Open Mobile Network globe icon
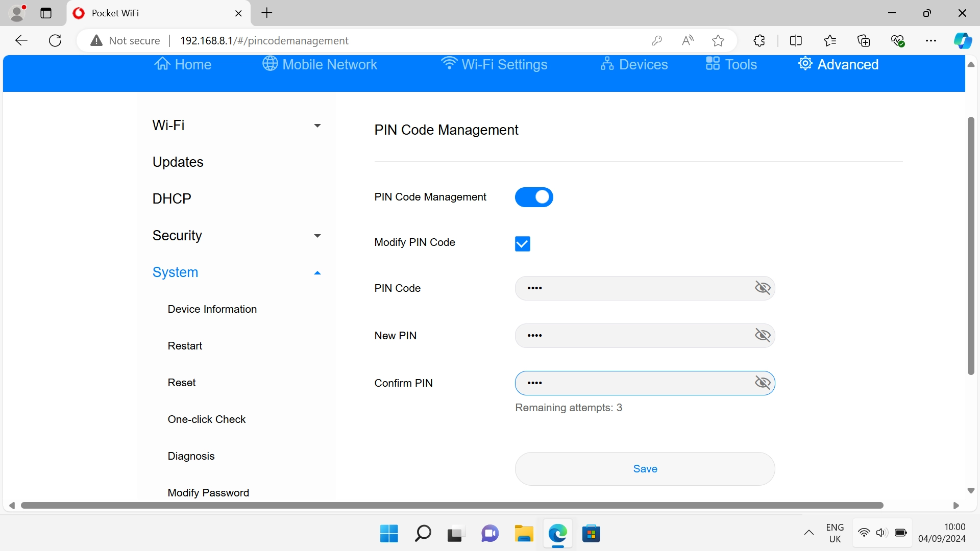The width and height of the screenshot is (980, 551). 270,64
